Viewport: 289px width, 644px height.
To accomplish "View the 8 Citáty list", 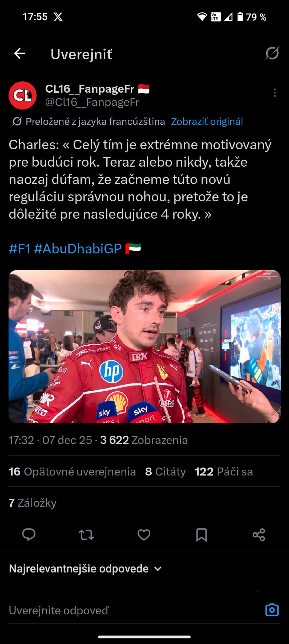I will point(165,472).
